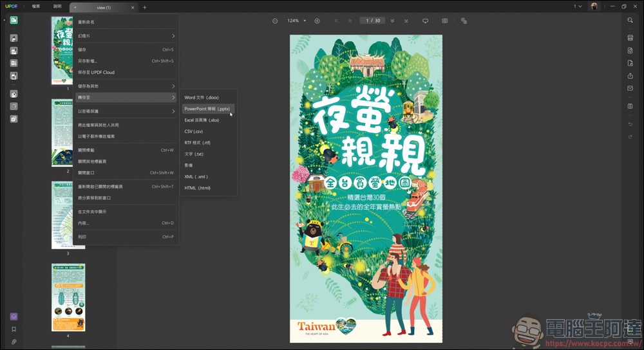Choose 關閉標籤 Ctrl+W entry

126,150
